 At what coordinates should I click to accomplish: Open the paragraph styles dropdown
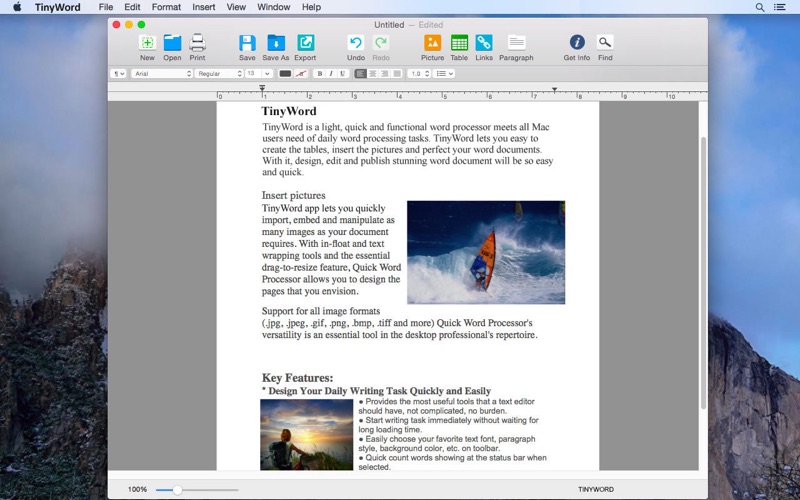pyautogui.click(x=118, y=74)
